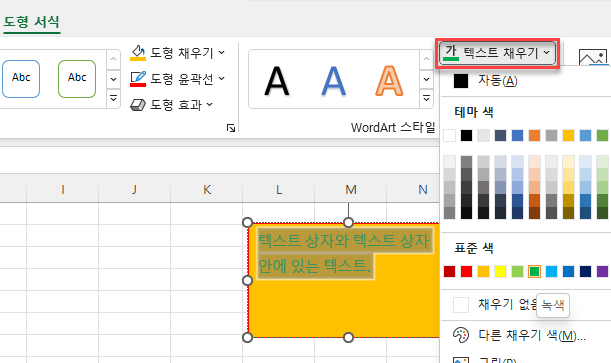Click the bottom-middle handle of text box
611x363 pixels.
click(x=348, y=337)
